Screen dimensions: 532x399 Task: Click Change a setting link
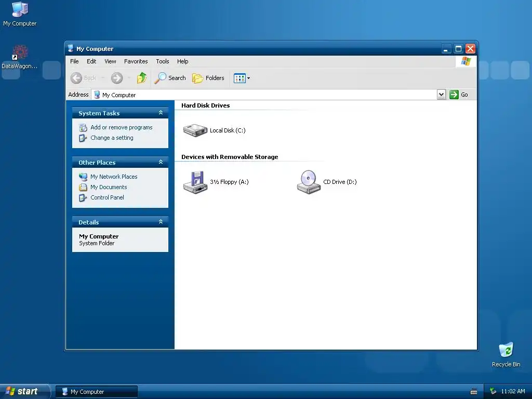(x=112, y=138)
